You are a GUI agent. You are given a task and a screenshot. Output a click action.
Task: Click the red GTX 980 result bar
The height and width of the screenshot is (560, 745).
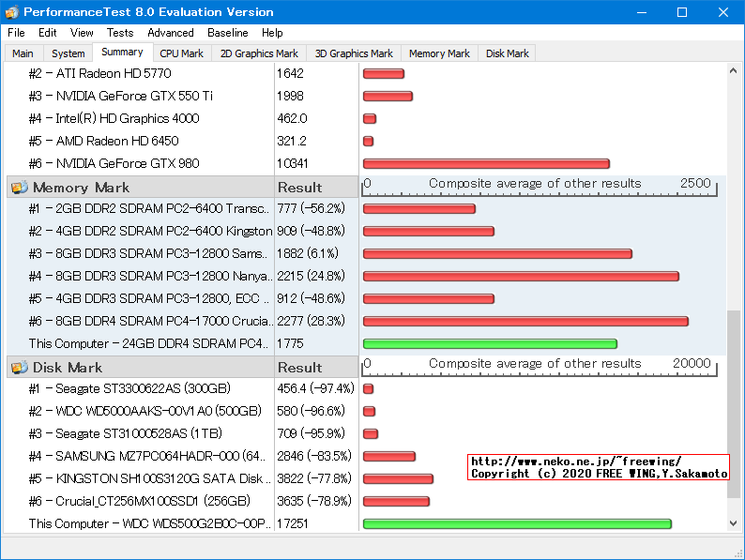486,163
